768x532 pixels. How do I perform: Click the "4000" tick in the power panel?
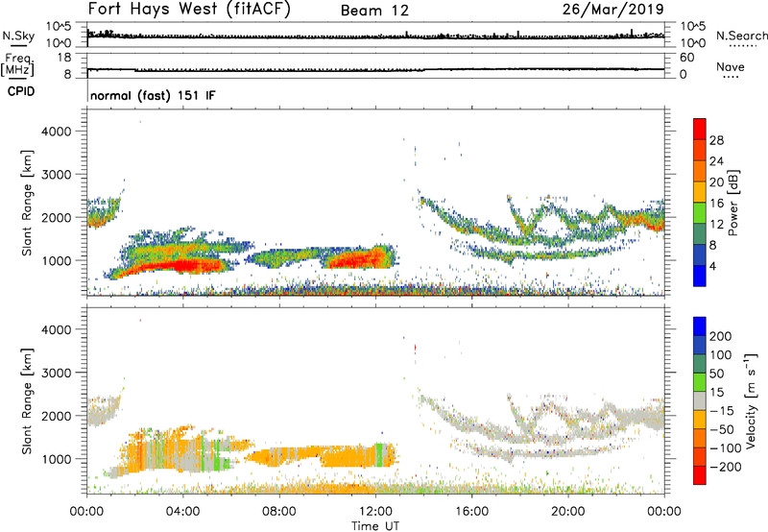point(57,132)
